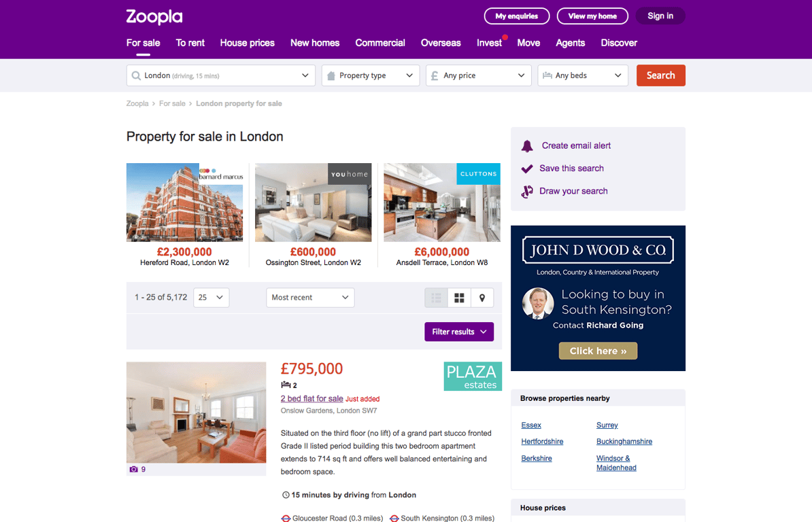Click the checkmark icon beside Save this search
The height and width of the screenshot is (522, 812).
click(x=527, y=169)
